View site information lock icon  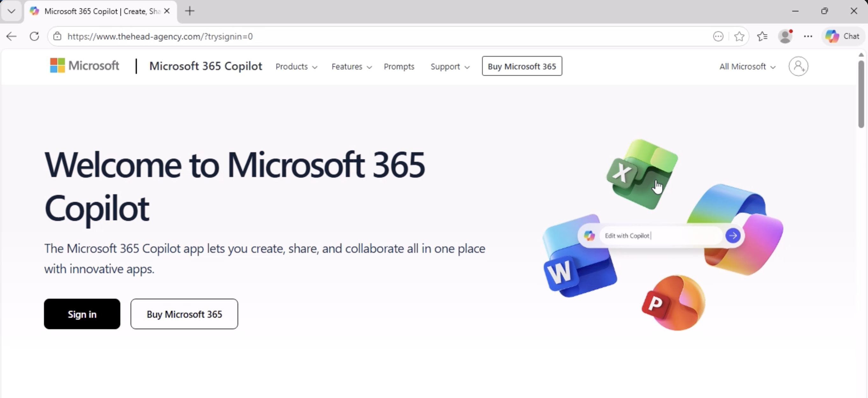coord(57,36)
